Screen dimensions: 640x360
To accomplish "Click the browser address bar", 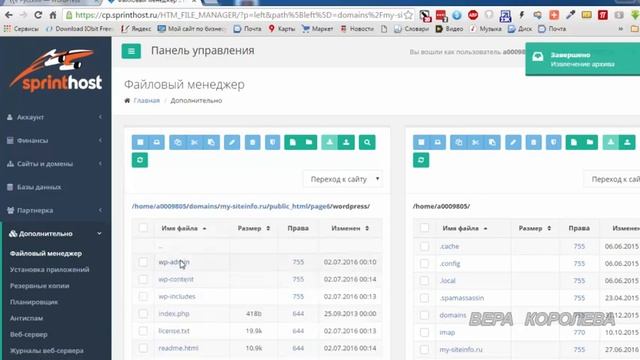I will pyautogui.click(x=239, y=15).
